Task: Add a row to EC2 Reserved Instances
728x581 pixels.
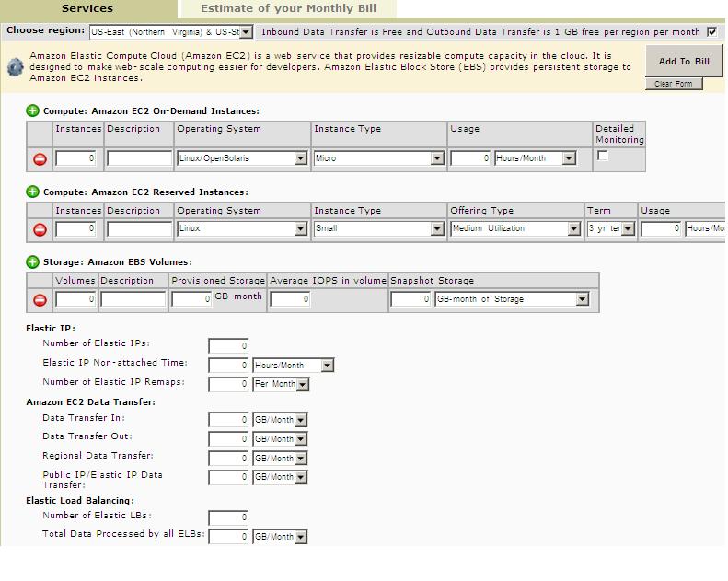Action: coord(32,192)
